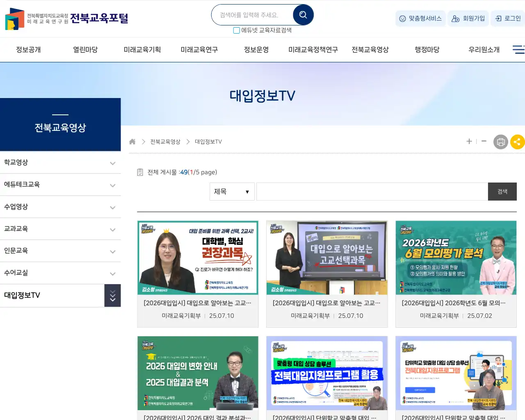The image size is (525, 420).
Task: Focus the header search input field
Action: [254, 15]
